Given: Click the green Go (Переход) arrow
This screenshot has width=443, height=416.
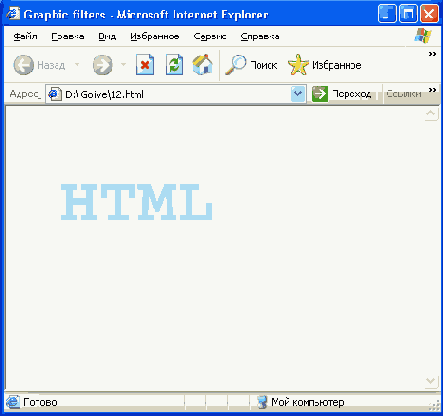Looking at the screenshot, I should click(320, 94).
